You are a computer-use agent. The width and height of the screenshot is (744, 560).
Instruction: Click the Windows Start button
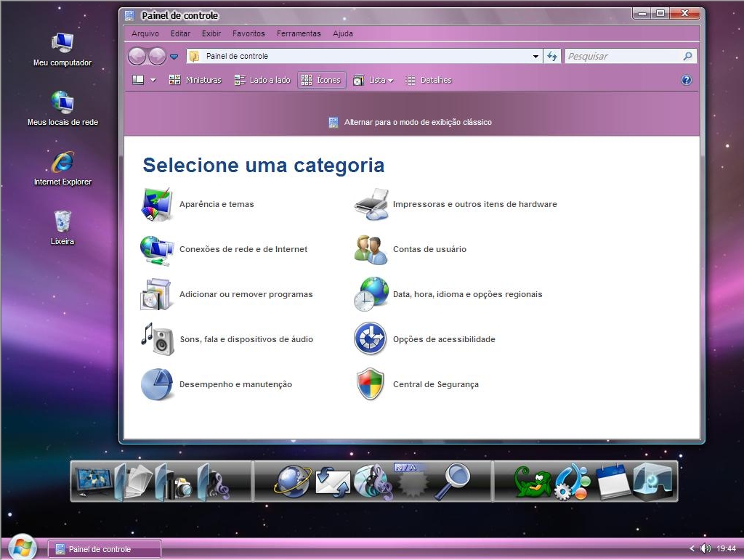[x=22, y=548]
